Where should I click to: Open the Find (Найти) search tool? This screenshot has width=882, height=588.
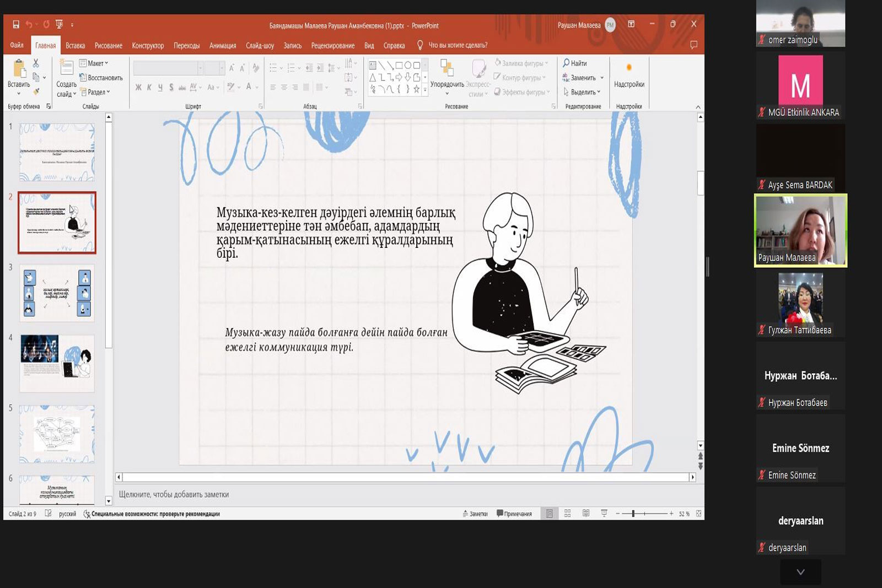[574, 63]
